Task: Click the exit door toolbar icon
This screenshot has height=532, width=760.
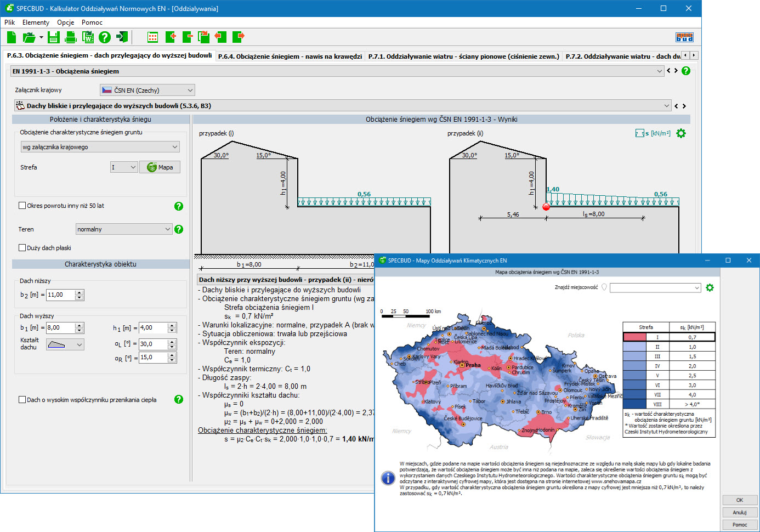Action: (x=122, y=37)
